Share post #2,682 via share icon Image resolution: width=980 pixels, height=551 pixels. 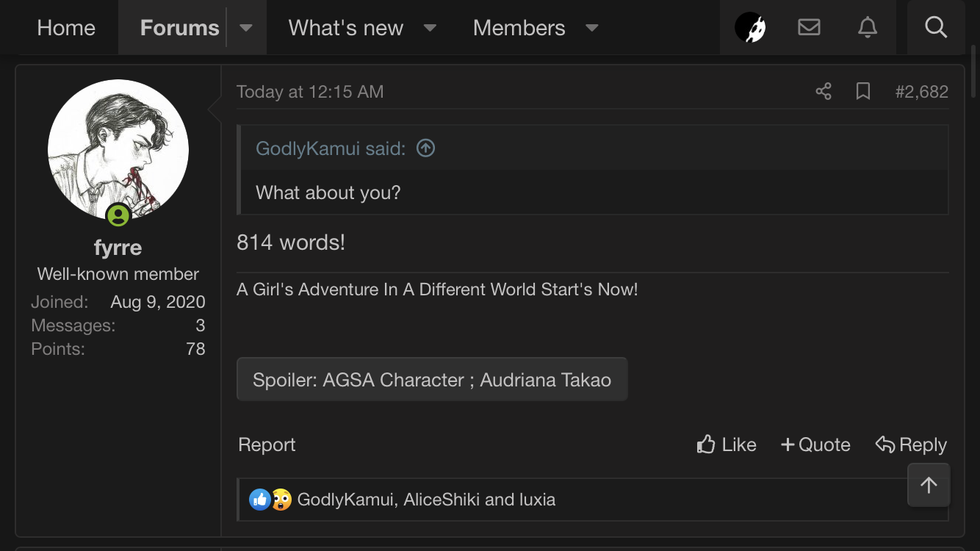[824, 92]
